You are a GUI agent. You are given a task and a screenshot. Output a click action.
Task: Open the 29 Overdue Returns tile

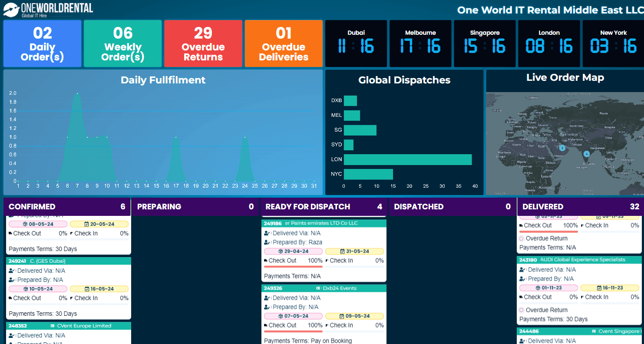point(203,43)
